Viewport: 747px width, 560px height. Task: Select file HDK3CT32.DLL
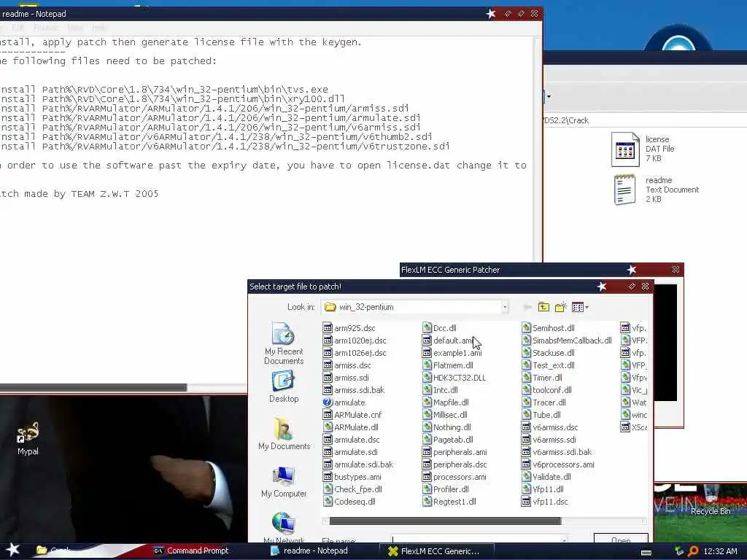coord(454,378)
